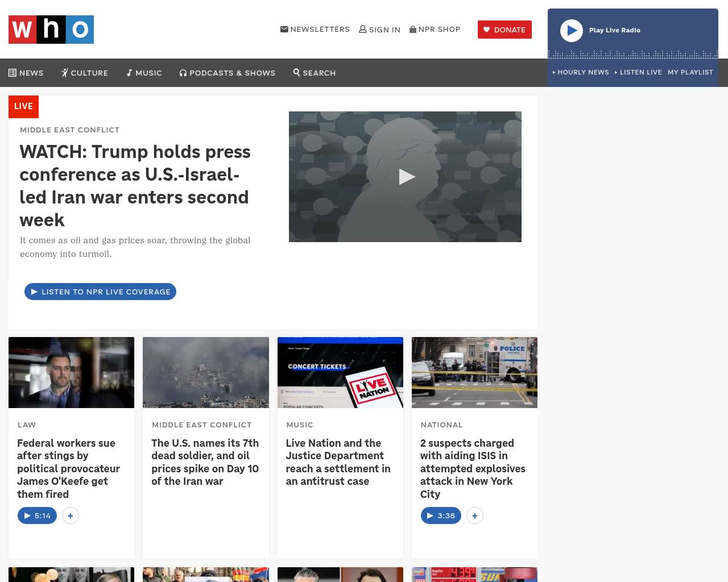
Task: Open Newsletters via envelope icon
Action: [x=284, y=29]
